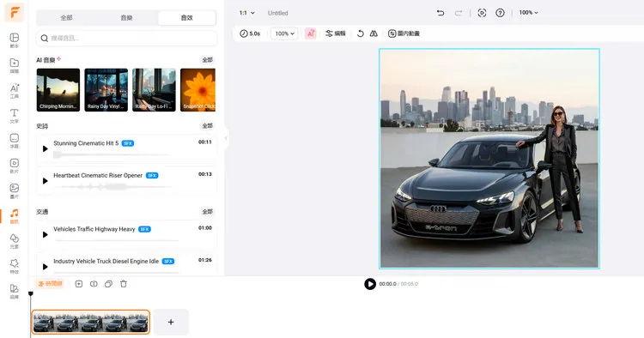644x338 pixels.
Task: Open the effects sidebar panel
Action: coord(14,266)
